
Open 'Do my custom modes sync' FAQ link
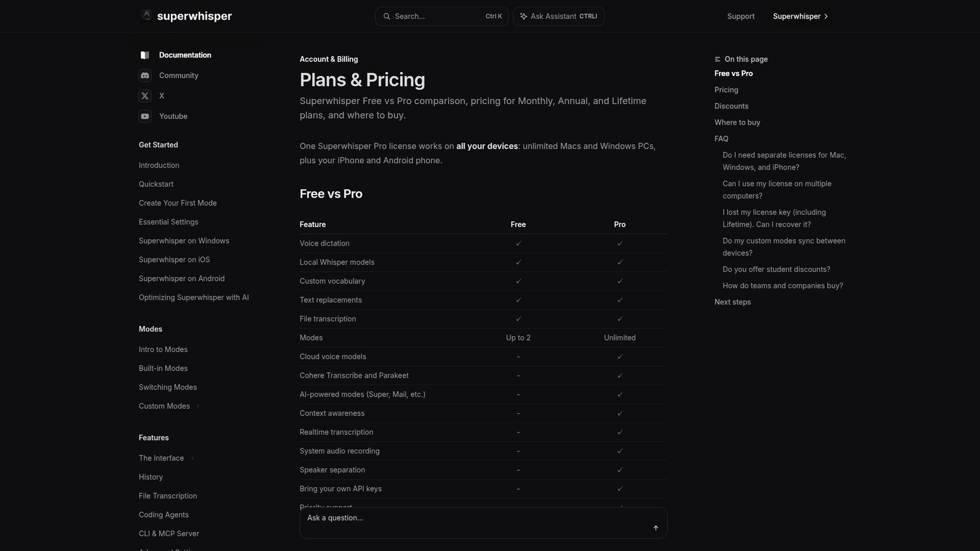point(783,247)
